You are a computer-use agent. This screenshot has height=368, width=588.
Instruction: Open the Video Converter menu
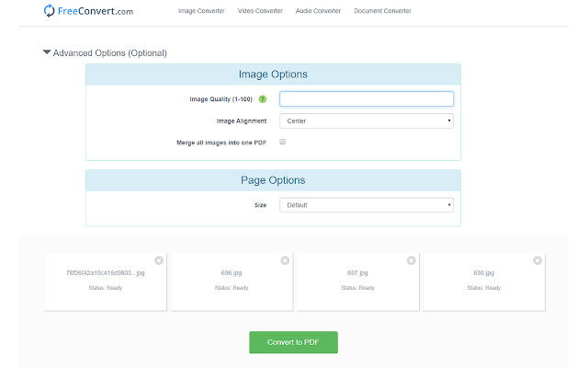260,11
